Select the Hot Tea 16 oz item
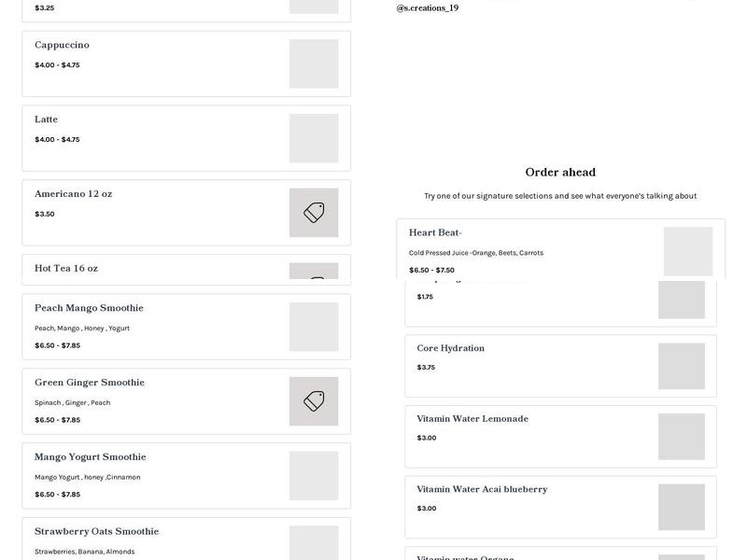 click(x=66, y=269)
